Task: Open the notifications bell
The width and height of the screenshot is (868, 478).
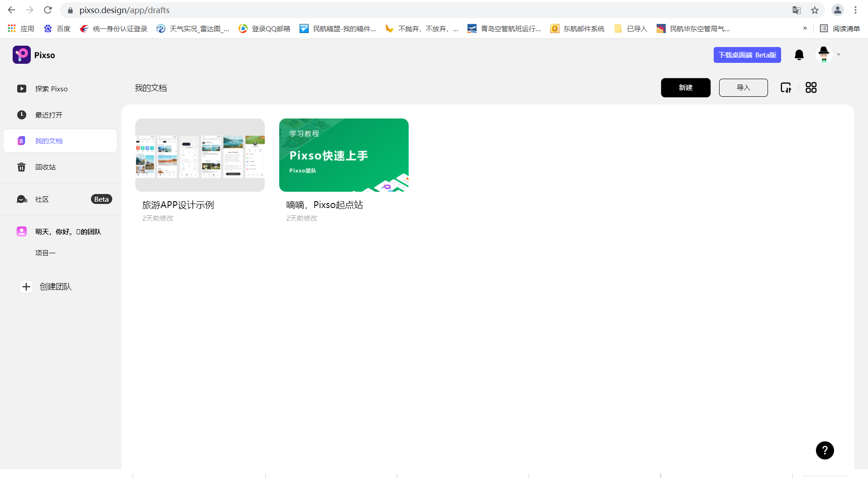Action: tap(799, 55)
